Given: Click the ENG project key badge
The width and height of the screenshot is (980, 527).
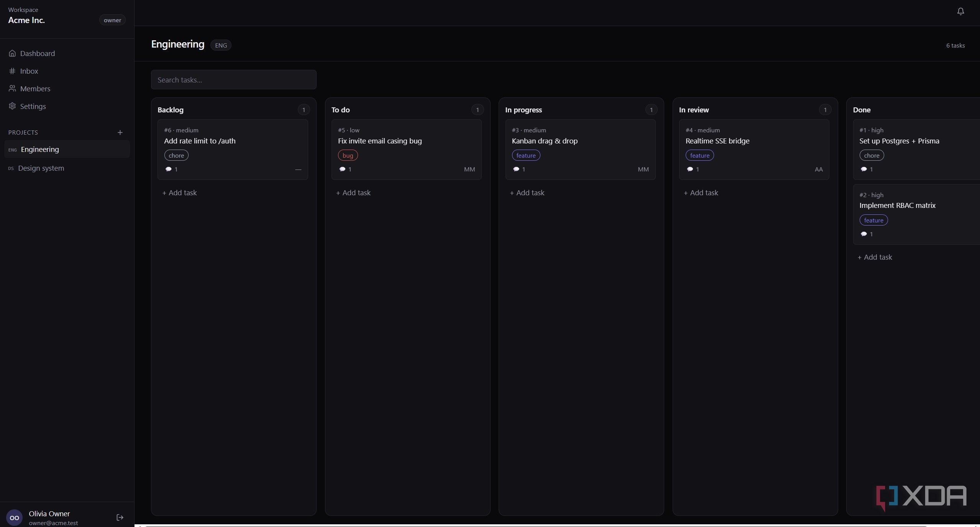Looking at the screenshot, I should tap(221, 45).
